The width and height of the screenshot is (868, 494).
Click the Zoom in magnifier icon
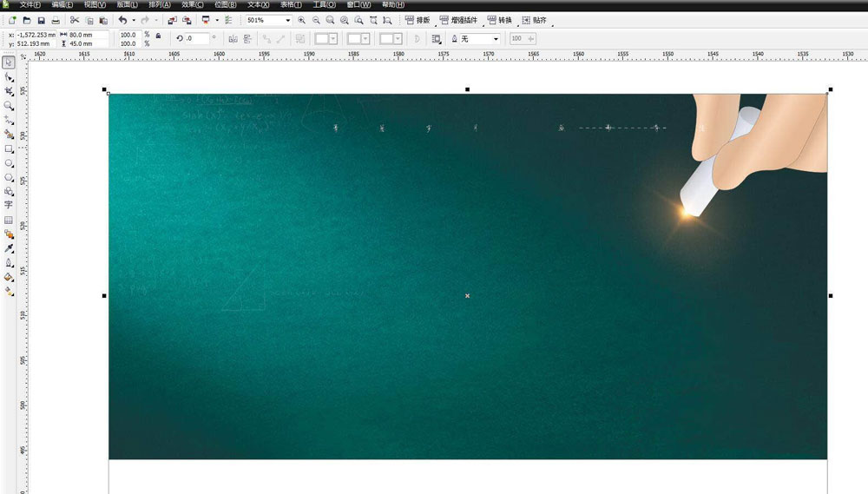[302, 21]
